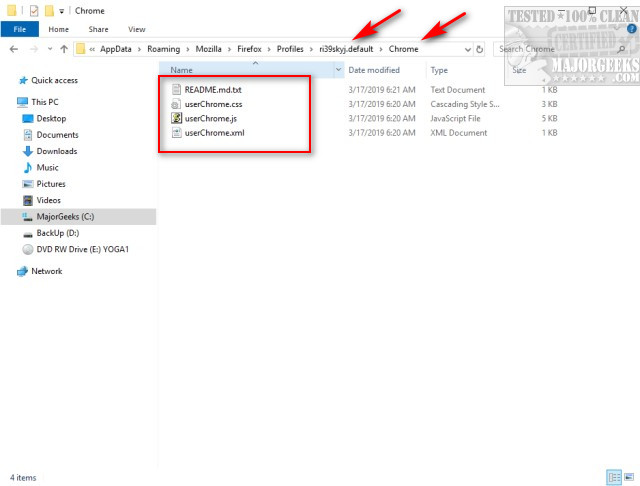Open the Videos folder in sidebar
This screenshot has width=640, height=486.
pyautogui.click(x=49, y=200)
